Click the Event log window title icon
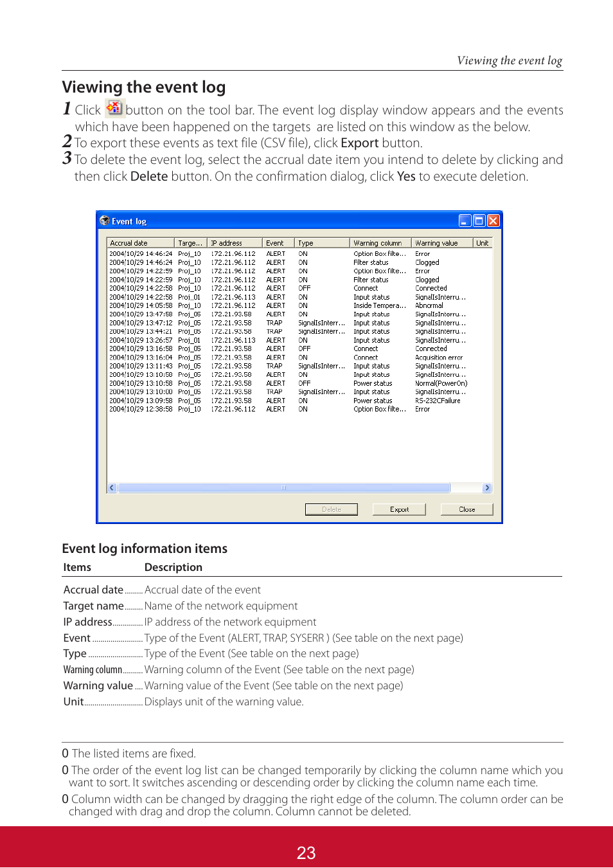Image resolution: width=613 pixels, height=868 pixels. pos(105,221)
